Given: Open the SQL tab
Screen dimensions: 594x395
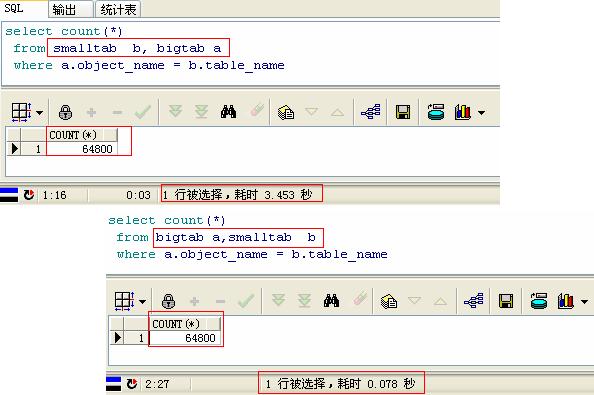Looking at the screenshot, I should (14, 8).
